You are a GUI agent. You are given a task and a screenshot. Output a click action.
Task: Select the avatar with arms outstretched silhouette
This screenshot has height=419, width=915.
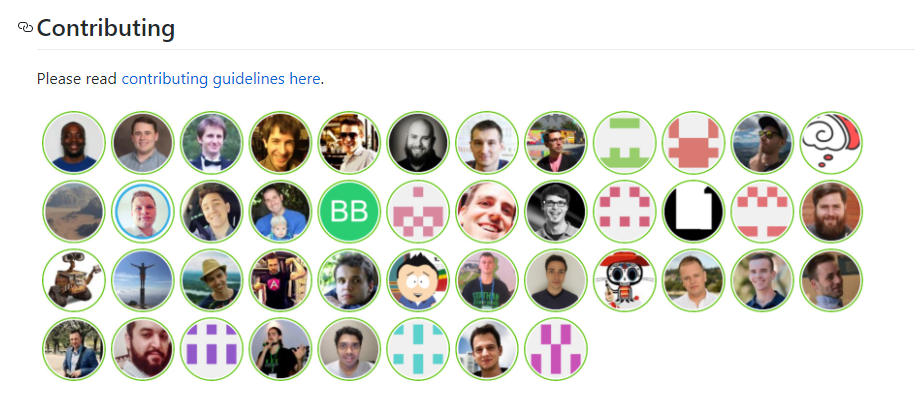click(142, 280)
